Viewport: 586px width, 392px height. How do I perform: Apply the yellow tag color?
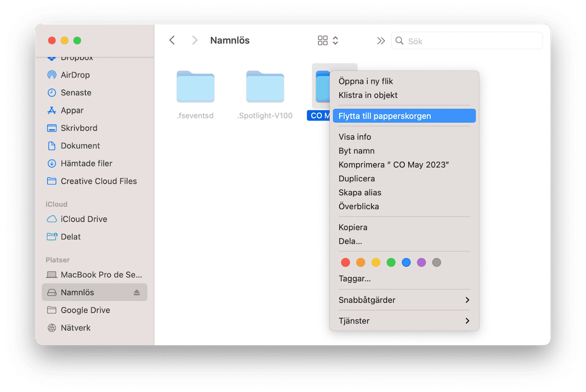click(376, 262)
